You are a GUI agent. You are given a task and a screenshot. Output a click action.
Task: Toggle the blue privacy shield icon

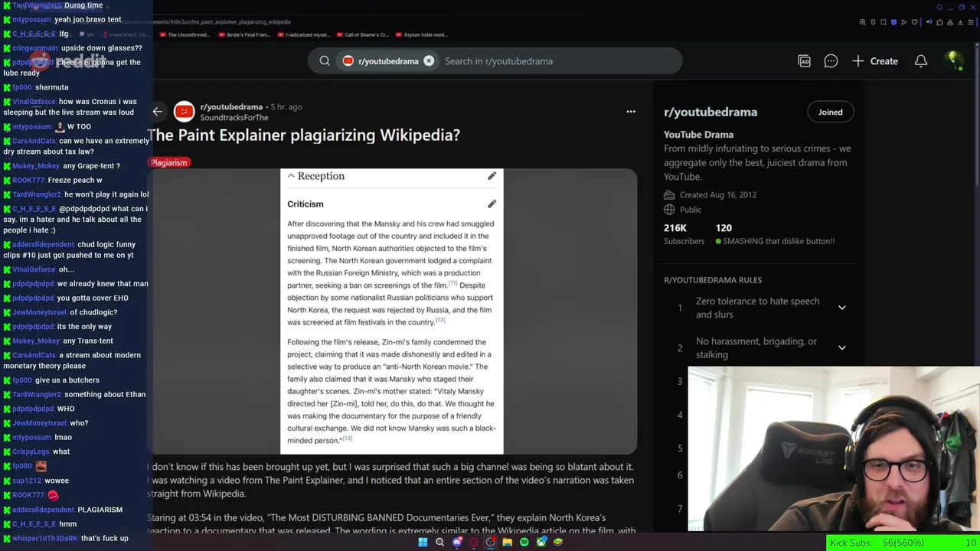coord(893,22)
